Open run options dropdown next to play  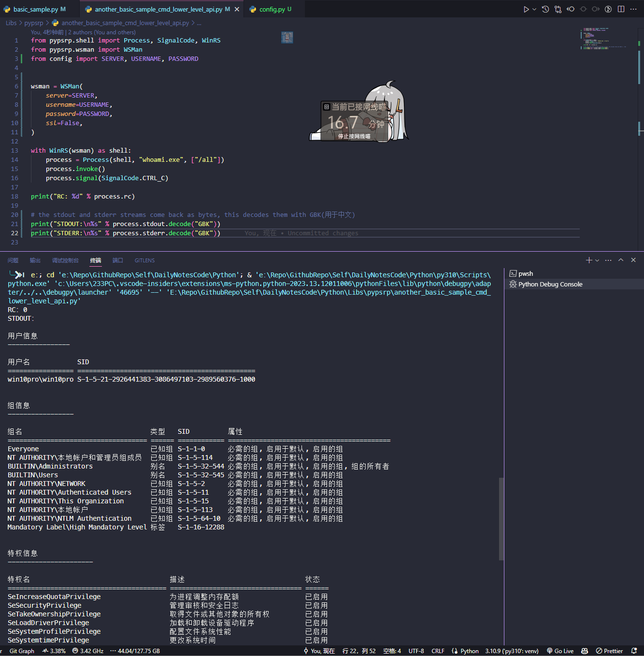click(x=534, y=9)
